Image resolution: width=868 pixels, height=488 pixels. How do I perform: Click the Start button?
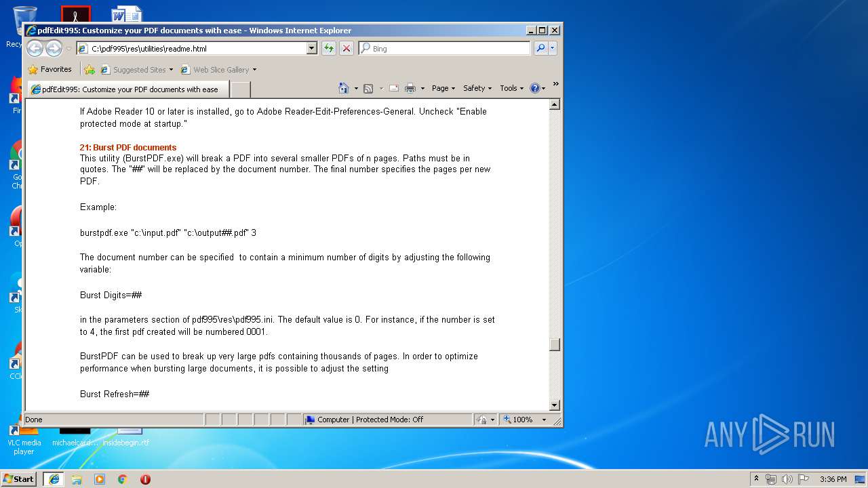click(19, 479)
